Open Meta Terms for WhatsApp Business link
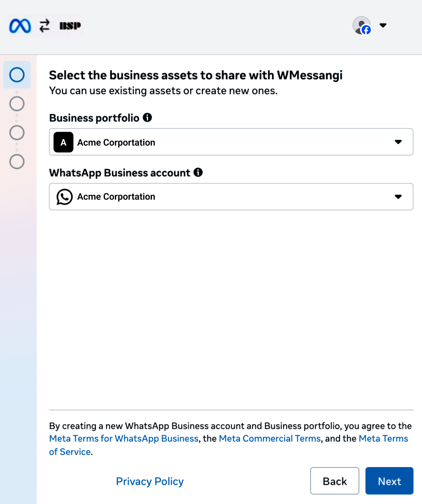 click(x=124, y=439)
